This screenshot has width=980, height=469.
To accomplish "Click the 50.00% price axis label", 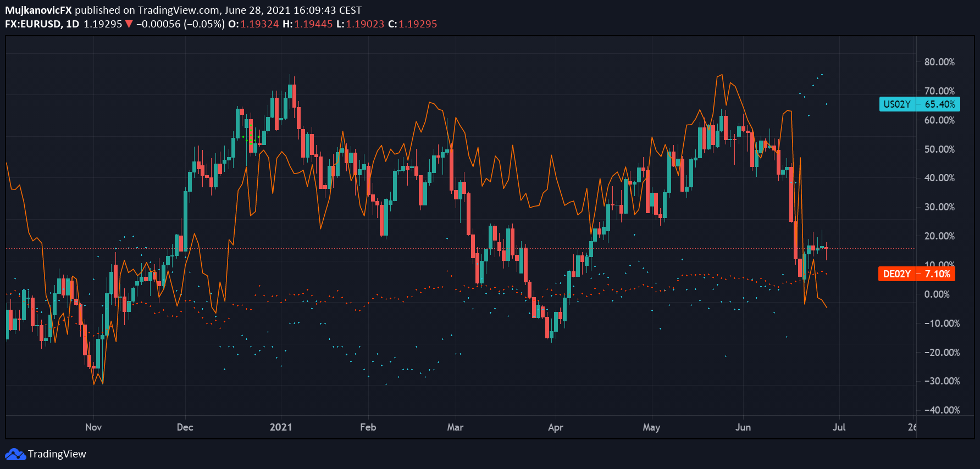I will [x=939, y=149].
